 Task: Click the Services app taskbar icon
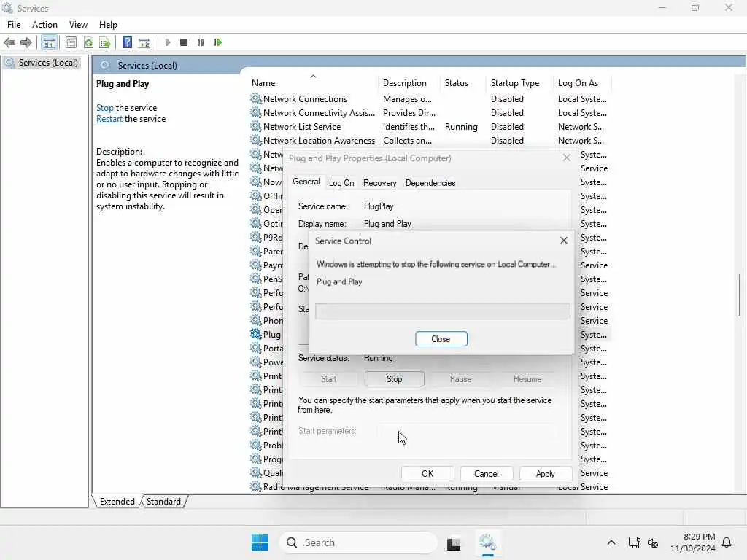[488, 542]
